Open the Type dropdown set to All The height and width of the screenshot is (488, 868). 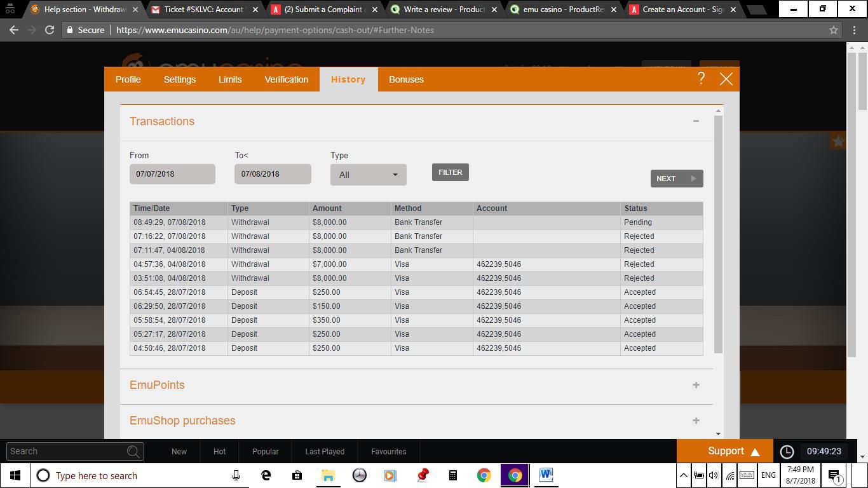tap(368, 175)
